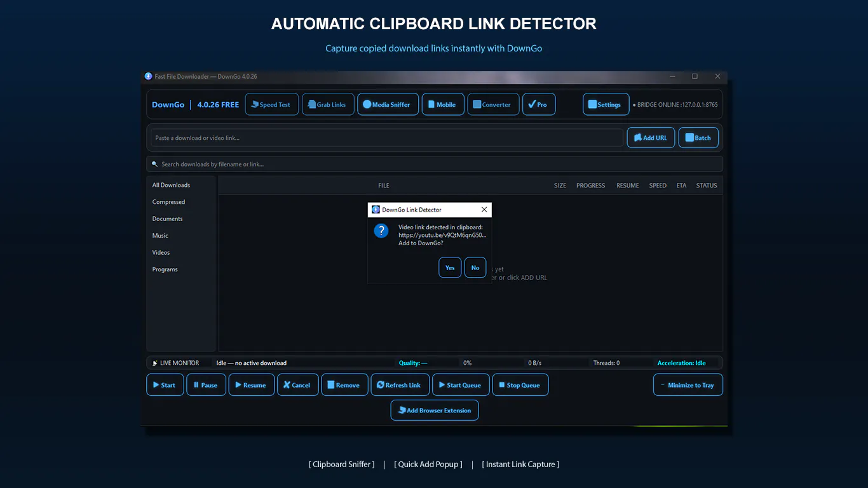Open the Batch download button
868x488 pixels.
coord(698,137)
